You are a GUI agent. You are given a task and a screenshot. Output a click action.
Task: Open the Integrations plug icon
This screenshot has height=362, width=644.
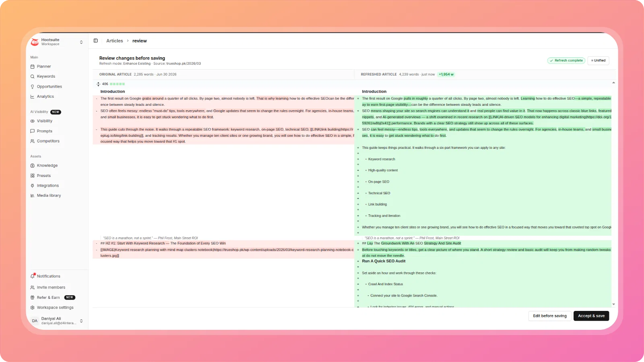[x=32, y=186]
